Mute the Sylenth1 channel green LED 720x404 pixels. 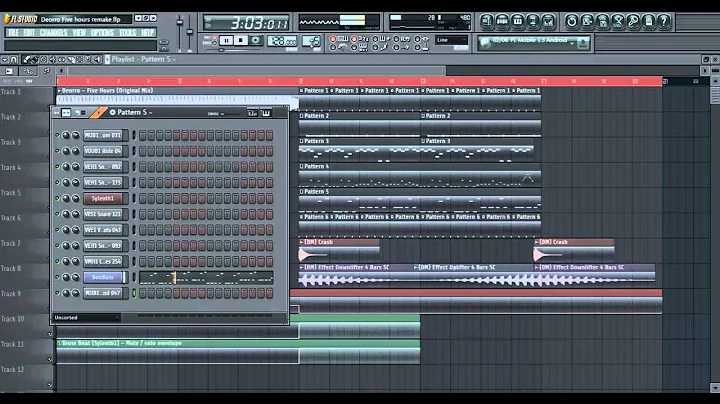point(57,198)
